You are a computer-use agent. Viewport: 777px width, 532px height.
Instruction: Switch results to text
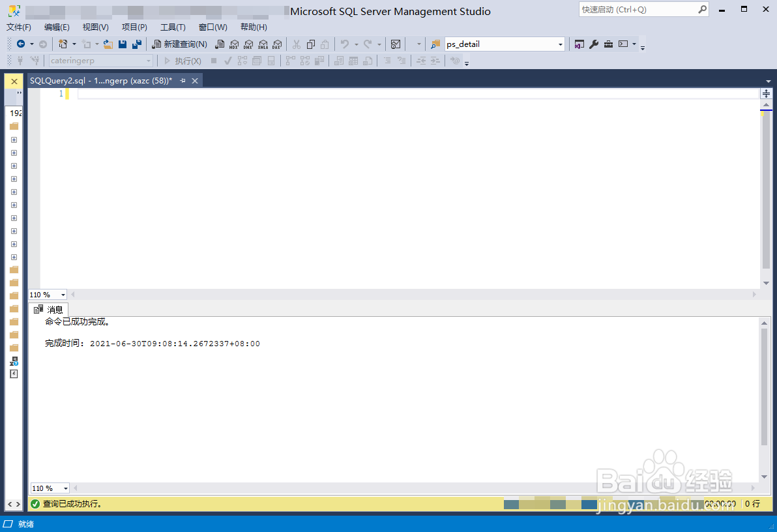tap(339, 61)
